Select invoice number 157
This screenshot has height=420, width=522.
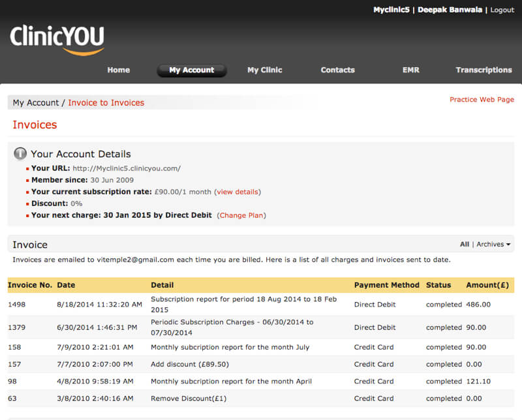point(14,365)
